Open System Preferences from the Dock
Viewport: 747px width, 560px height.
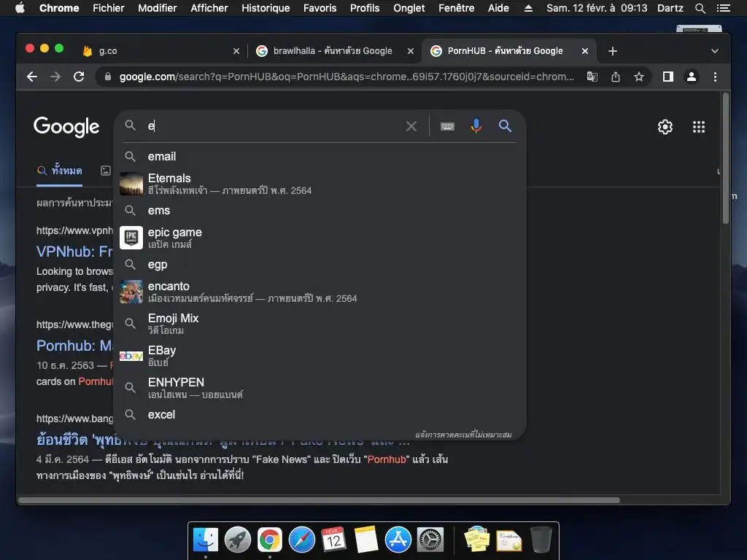pos(430,540)
